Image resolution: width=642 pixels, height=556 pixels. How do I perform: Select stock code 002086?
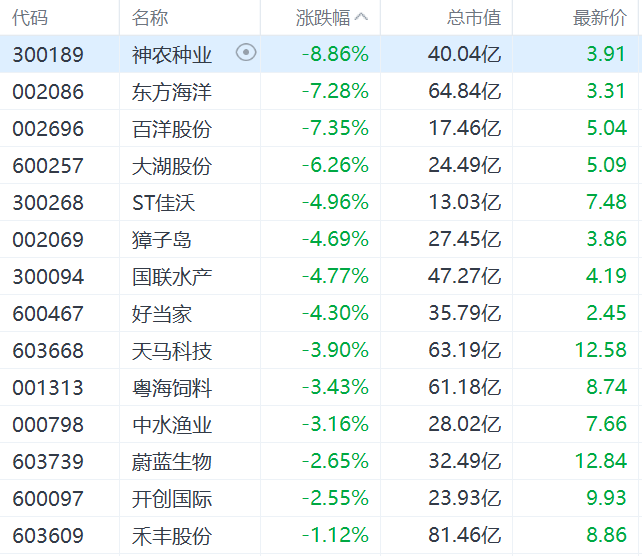click(x=48, y=92)
